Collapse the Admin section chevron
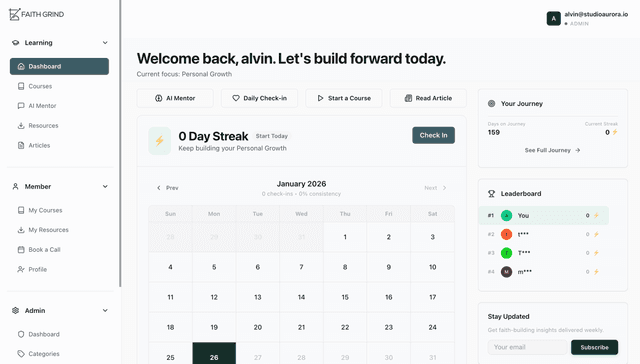The height and width of the screenshot is (364, 640). (105, 311)
